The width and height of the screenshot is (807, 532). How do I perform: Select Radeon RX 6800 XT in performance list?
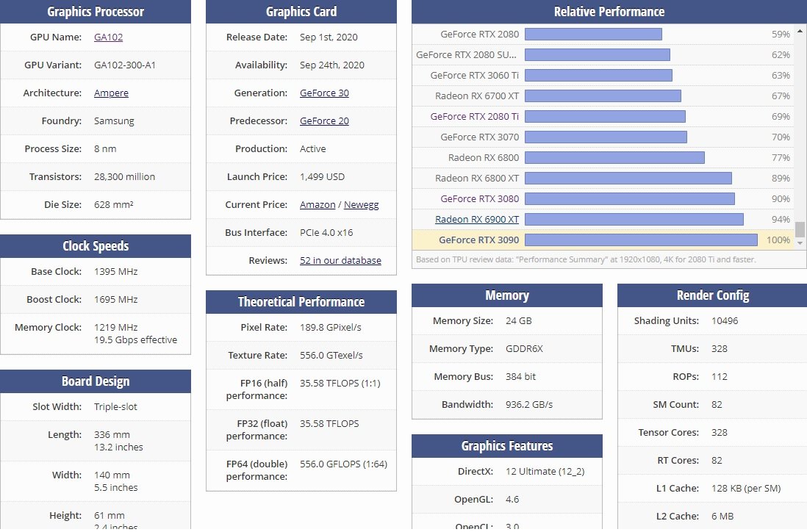click(476, 178)
